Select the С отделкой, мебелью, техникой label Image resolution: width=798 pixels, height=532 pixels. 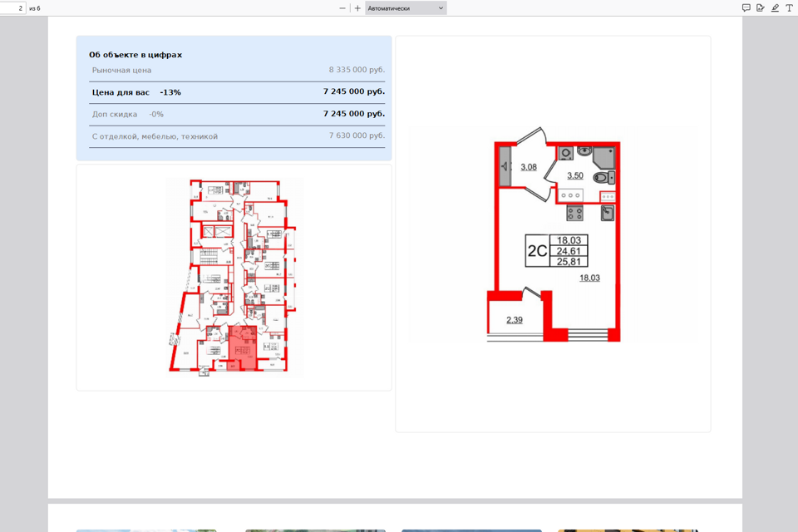coord(155,136)
